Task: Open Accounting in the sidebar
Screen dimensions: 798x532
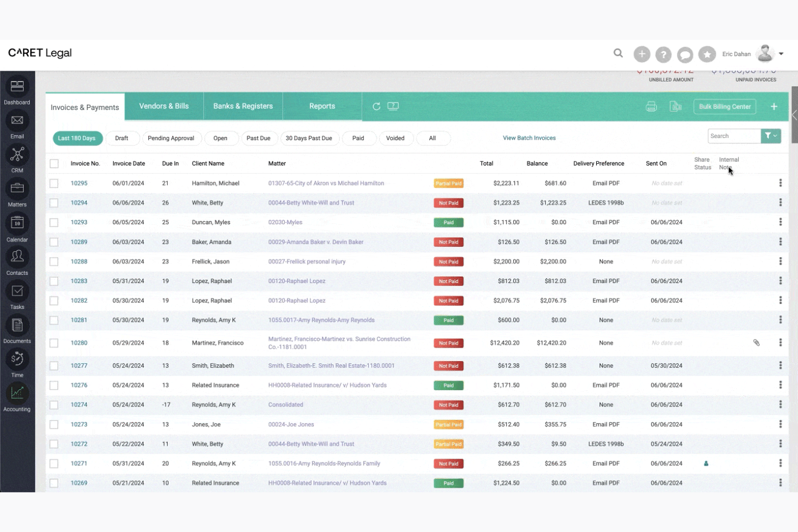Action: [x=17, y=393]
